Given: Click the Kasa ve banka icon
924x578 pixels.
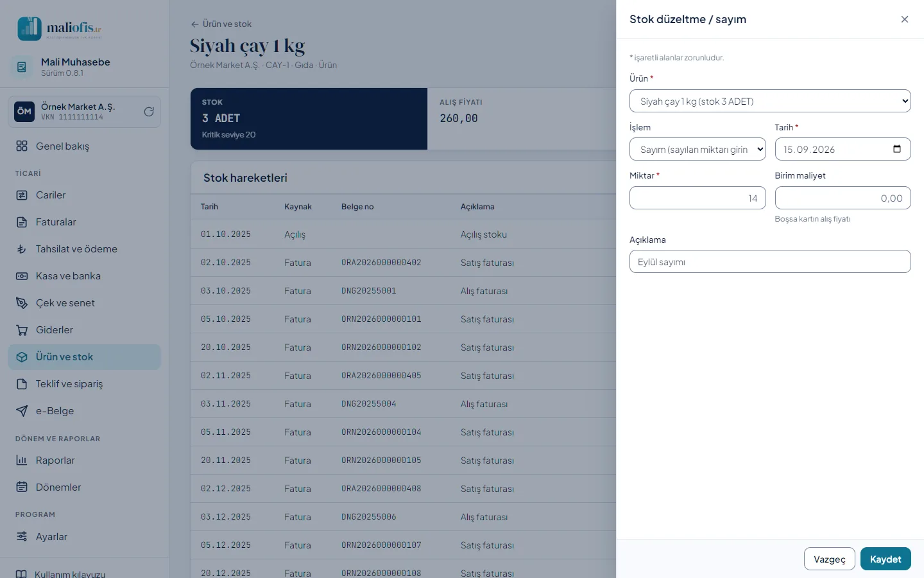Looking at the screenshot, I should (x=22, y=276).
